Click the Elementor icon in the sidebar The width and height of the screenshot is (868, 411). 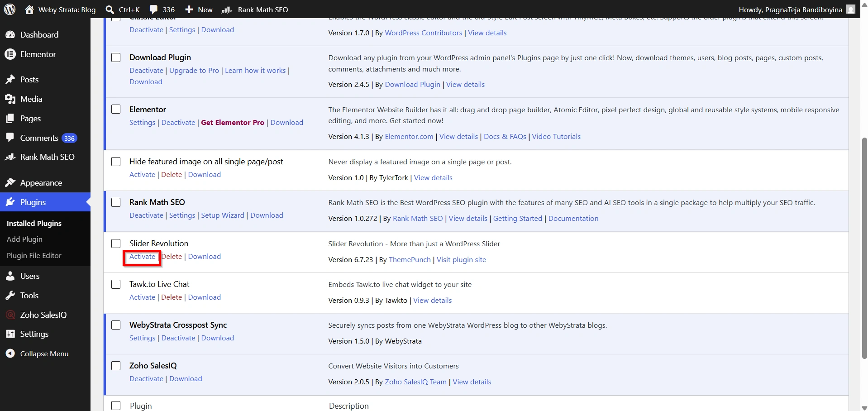[10, 54]
